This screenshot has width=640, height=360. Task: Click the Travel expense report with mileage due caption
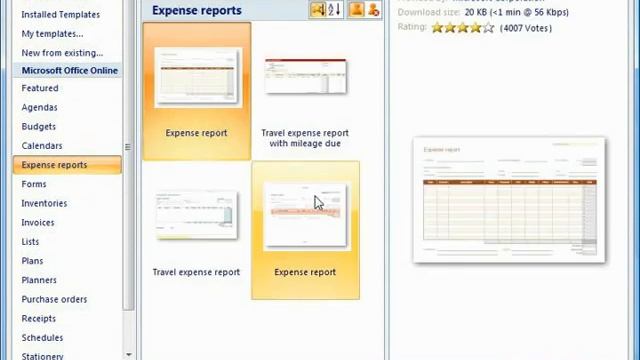point(305,138)
